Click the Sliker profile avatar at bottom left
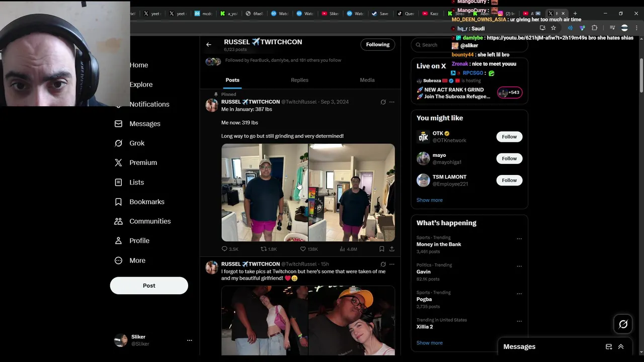Image resolution: width=644 pixels, height=362 pixels. click(x=121, y=340)
